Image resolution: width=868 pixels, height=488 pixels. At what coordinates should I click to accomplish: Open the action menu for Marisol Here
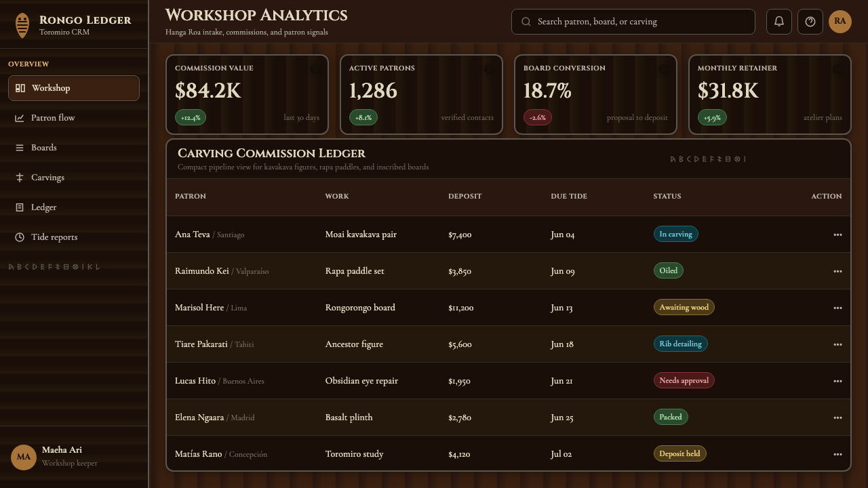[x=837, y=308]
